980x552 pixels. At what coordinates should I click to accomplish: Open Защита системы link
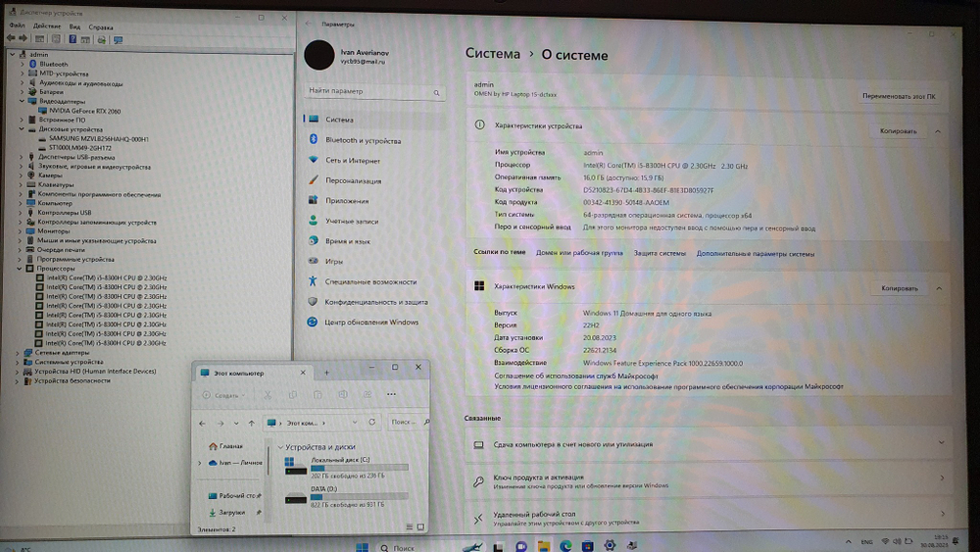pyautogui.click(x=660, y=253)
